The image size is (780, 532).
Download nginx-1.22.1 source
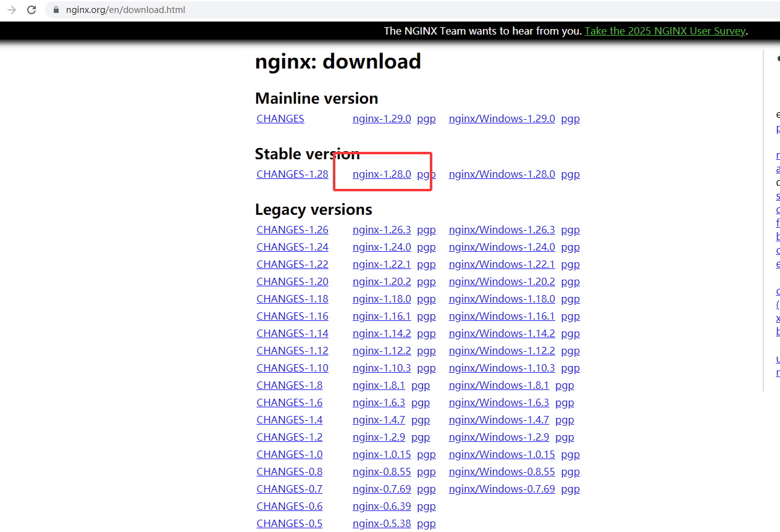point(382,264)
